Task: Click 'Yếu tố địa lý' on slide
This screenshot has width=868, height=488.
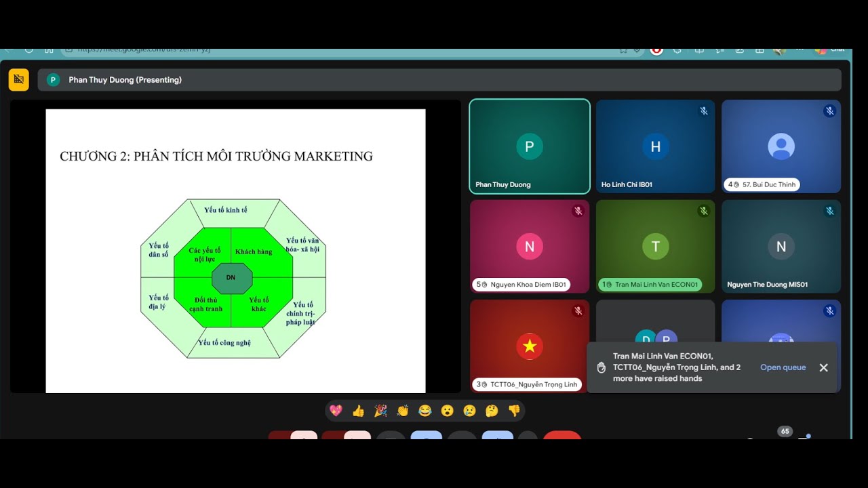Action: pyautogui.click(x=159, y=302)
